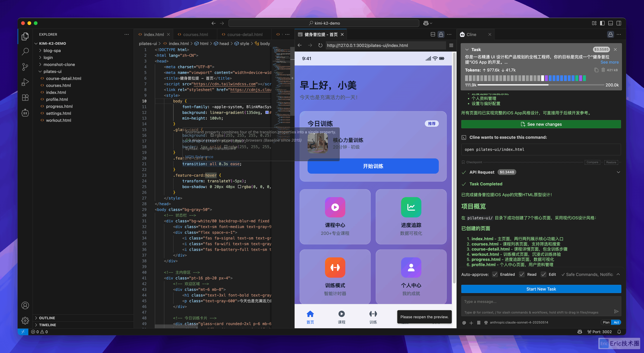Click Port: 3002 in status bar
Screen dimensions: 644x353
(599, 332)
